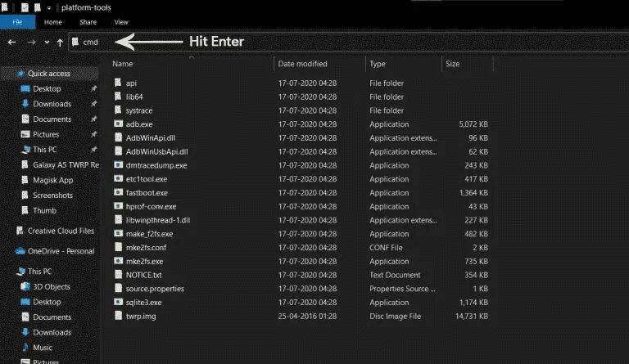Sort files by Date modified column
This screenshot has width=629, height=364.
302,64
